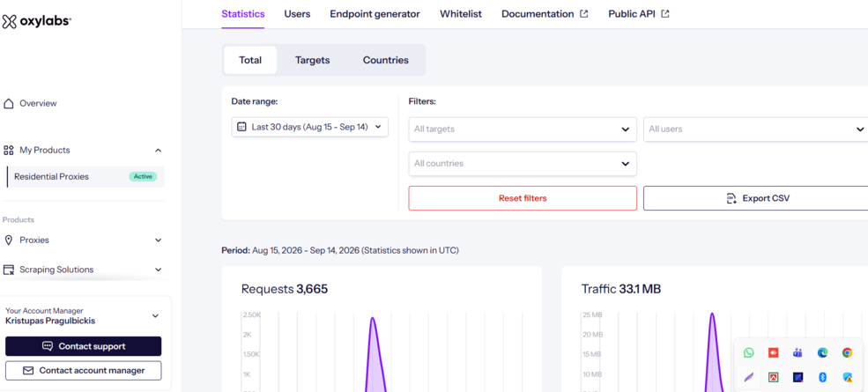Image resolution: width=868 pixels, height=392 pixels.
Task: Click the dark blue square tray icon
Action: click(x=798, y=377)
